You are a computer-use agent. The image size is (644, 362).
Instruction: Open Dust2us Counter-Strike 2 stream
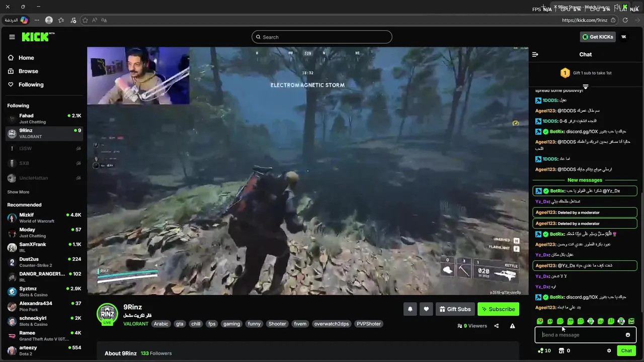click(44, 262)
